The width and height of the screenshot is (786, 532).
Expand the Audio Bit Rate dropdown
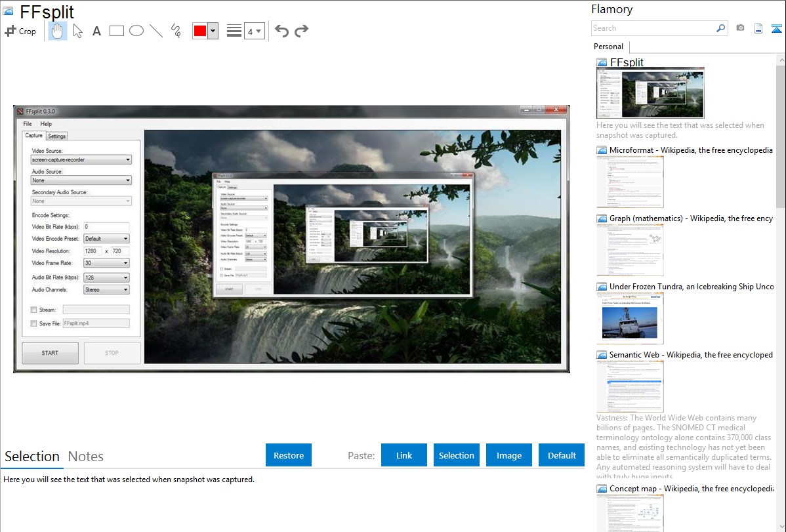pyautogui.click(x=106, y=277)
